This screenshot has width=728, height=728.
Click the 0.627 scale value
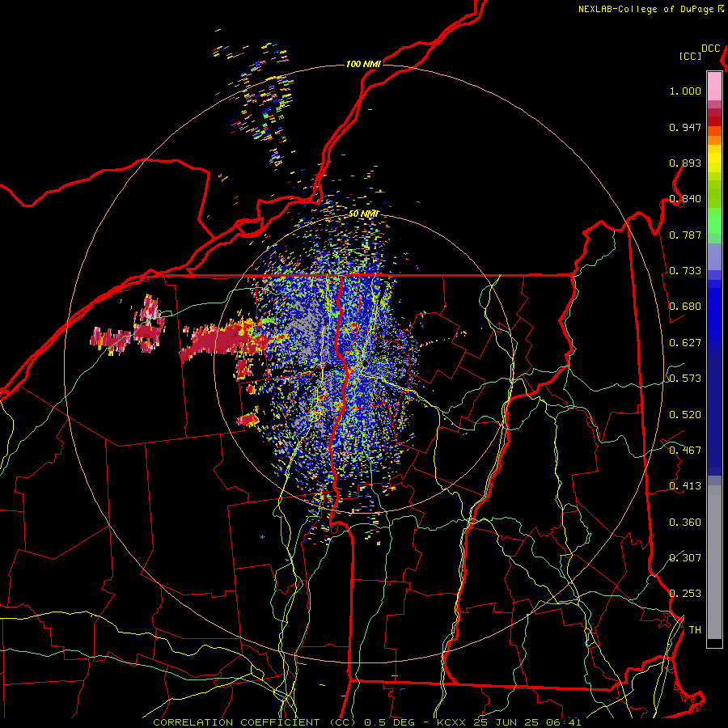click(685, 343)
